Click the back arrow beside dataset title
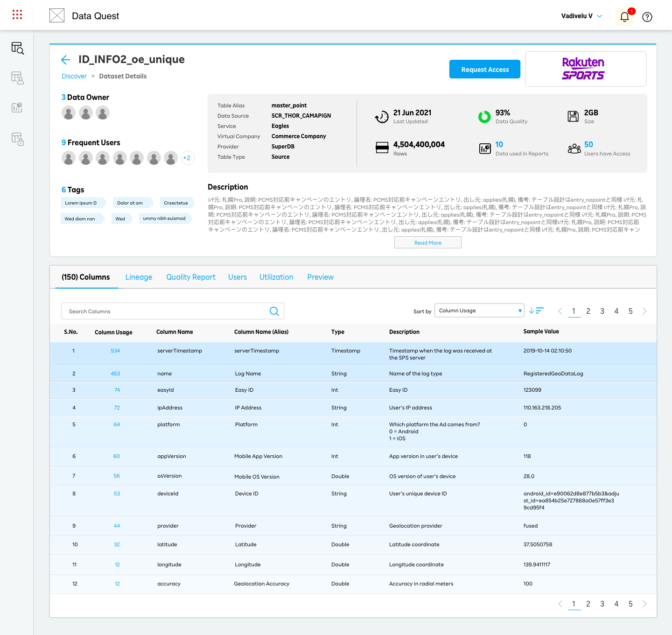 (66, 60)
